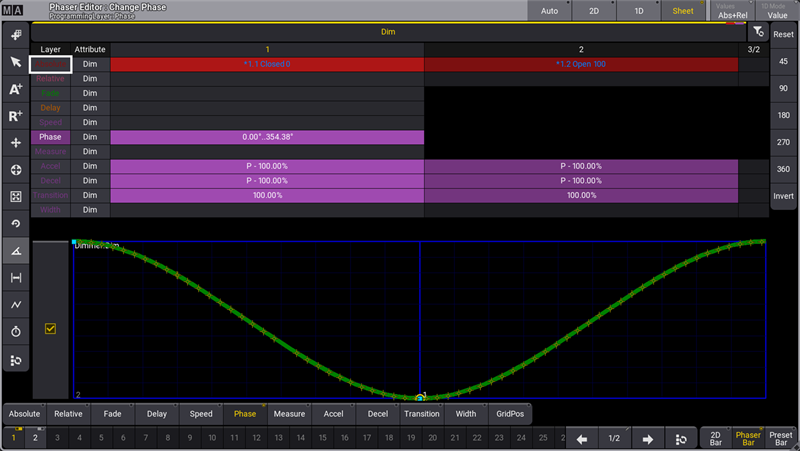This screenshot has width=800, height=451.
Task: Open the 1/2 step page selector
Action: coord(614,438)
